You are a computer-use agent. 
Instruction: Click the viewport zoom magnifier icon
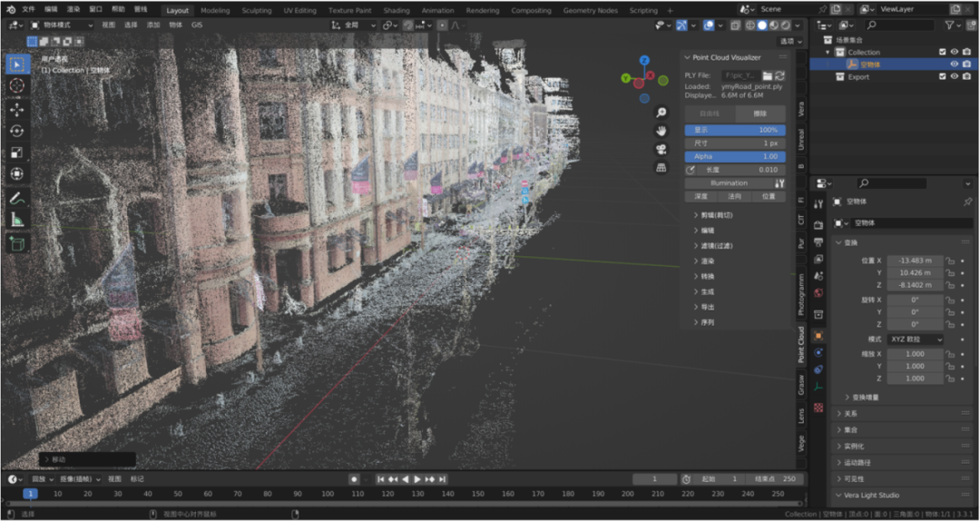click(661, 113)
